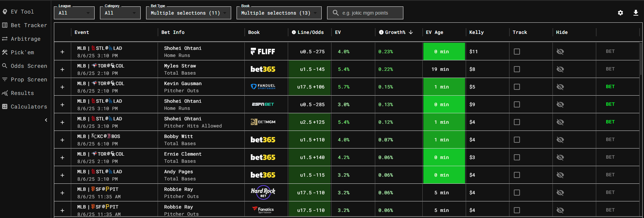Open settings gear icon

620,13
